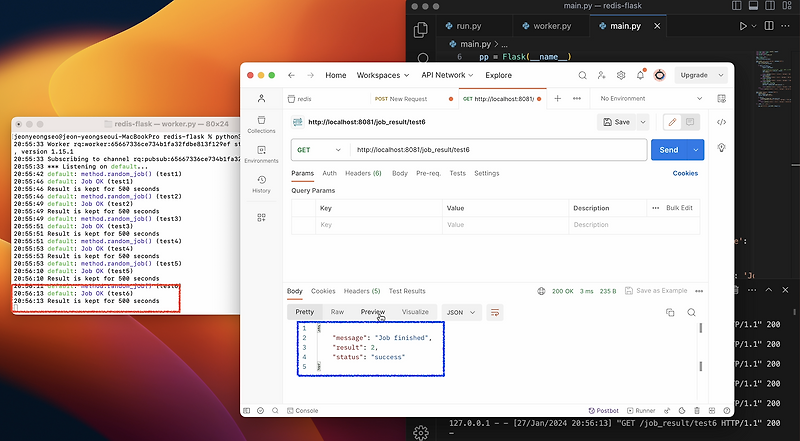Open run options chevron in VS Code
This screenshot has height=441, width=800.
click(754, 26)
